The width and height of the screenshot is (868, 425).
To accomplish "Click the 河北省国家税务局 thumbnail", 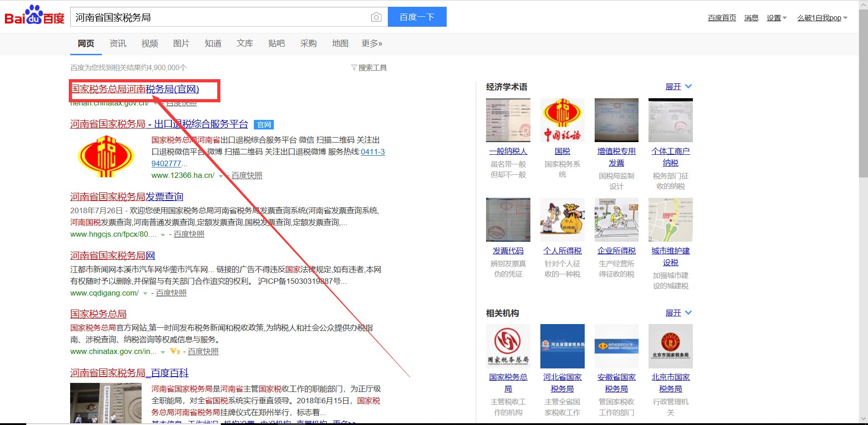I will pyautogui.click(x=562, y=346).
